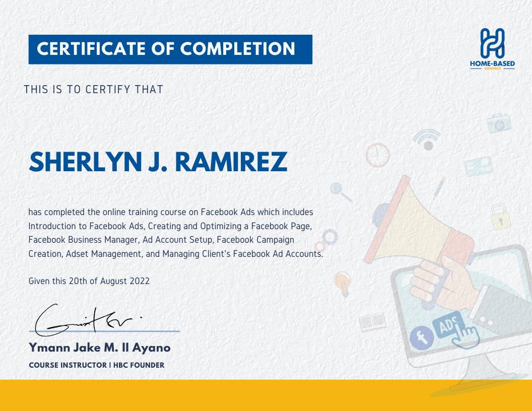Click the name 'Ymann Jake M. II Ayano'
Viewport: 532px width, 411px height.
[100, 348]
